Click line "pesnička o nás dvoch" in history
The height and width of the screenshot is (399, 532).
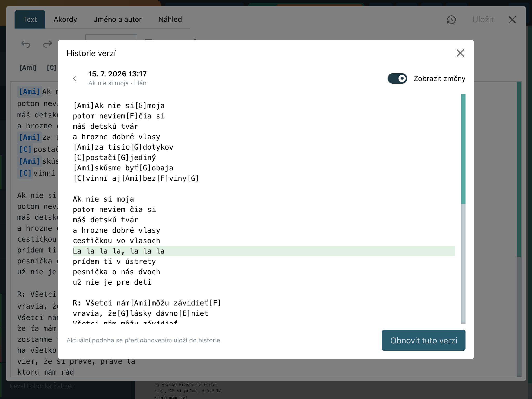click(x=116, y=272)
